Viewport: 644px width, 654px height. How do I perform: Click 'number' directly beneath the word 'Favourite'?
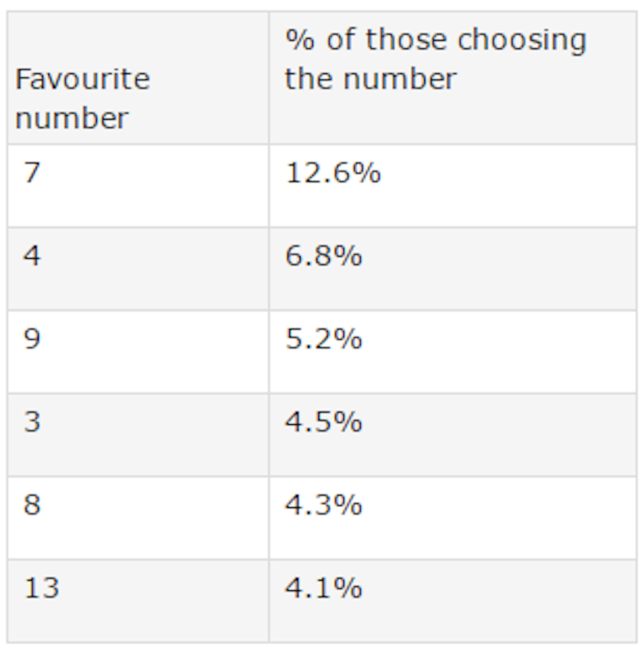pyautogui.click(x=71, y=118)
